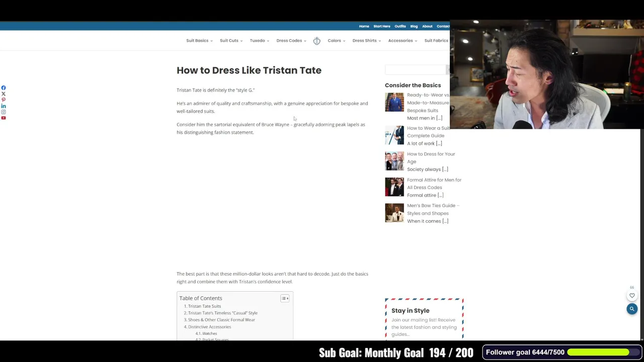Open the LinkedIn social icon

click(4, 106)
